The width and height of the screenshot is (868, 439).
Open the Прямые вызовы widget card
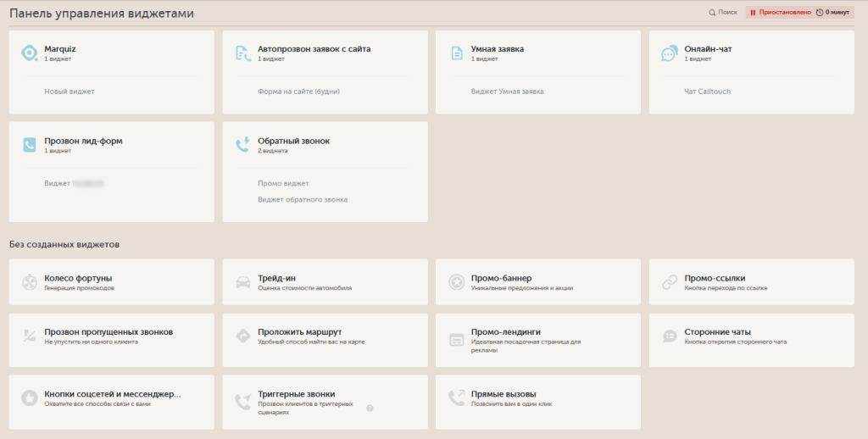[537, 397]
